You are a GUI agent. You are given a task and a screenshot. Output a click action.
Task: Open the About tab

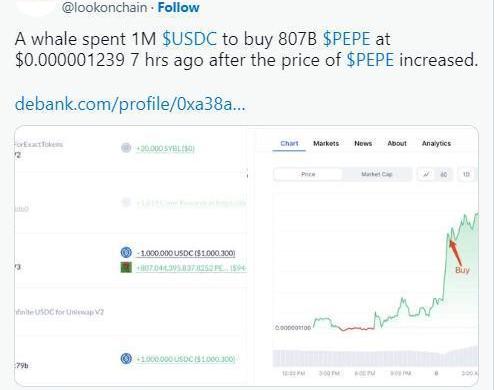click(397, 144)
